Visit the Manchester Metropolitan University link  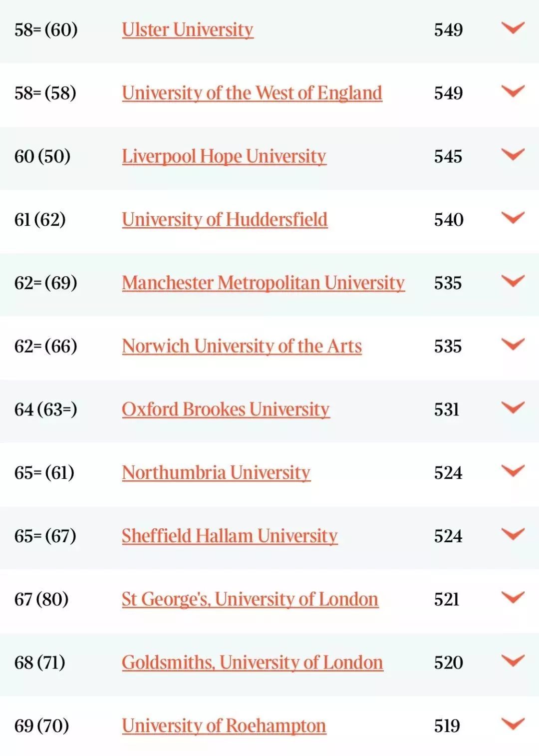pyautogui.click(x=263, y=283)
